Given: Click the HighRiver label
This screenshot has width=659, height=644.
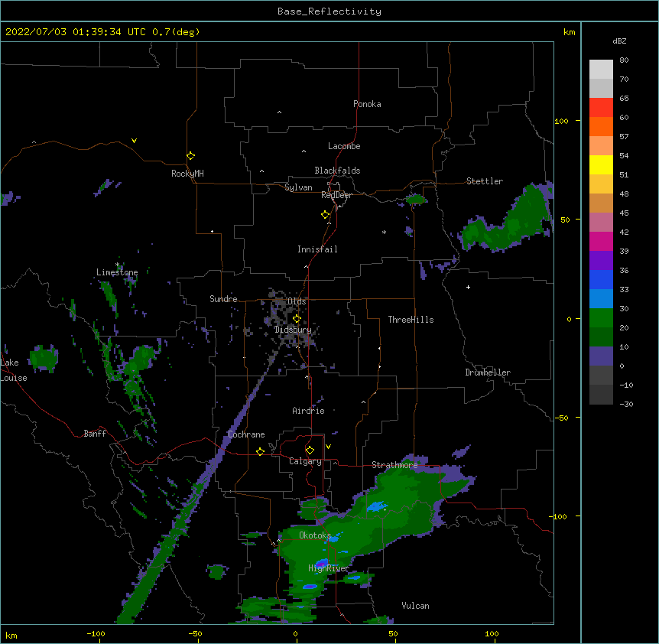Looking at the screenshot, I should click(x=328, y=568).
